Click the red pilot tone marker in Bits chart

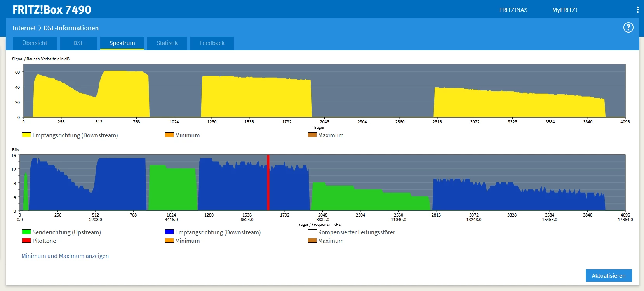(268, 182)
